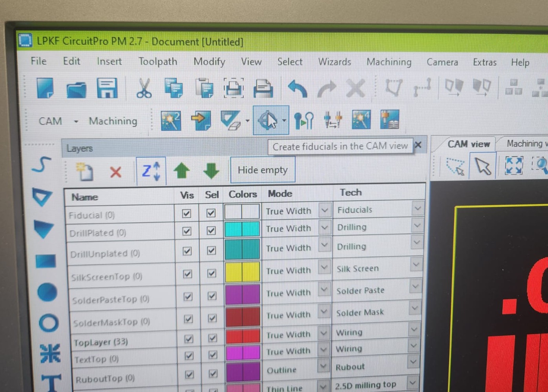Select the filled rectangle tool

click(46, 261)
